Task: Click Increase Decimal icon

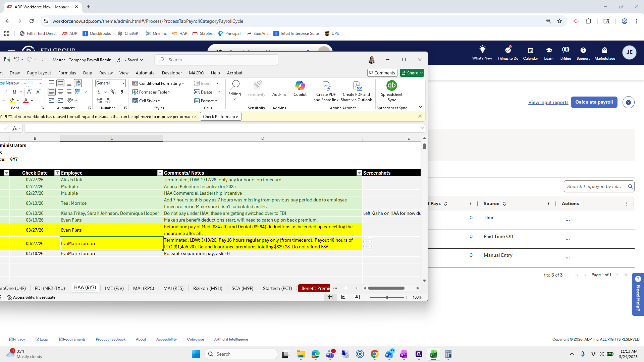Action: pos(99,100)
